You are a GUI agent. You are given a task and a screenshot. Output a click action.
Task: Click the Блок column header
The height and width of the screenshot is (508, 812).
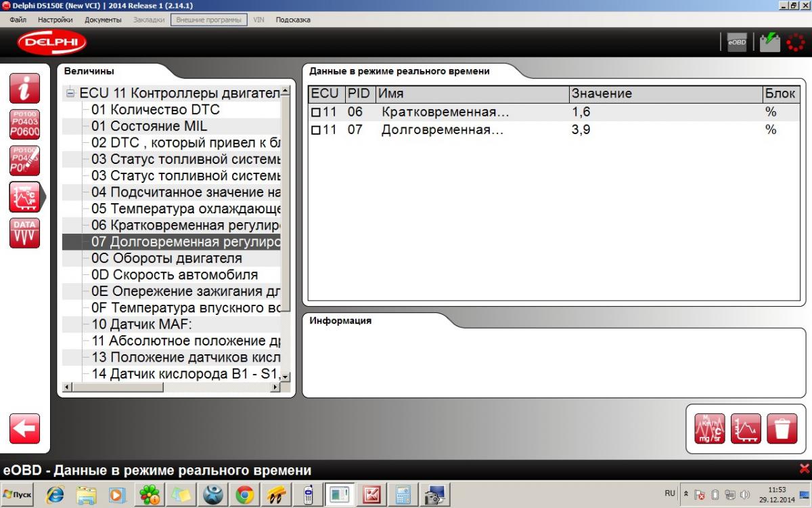click(780, 94)
